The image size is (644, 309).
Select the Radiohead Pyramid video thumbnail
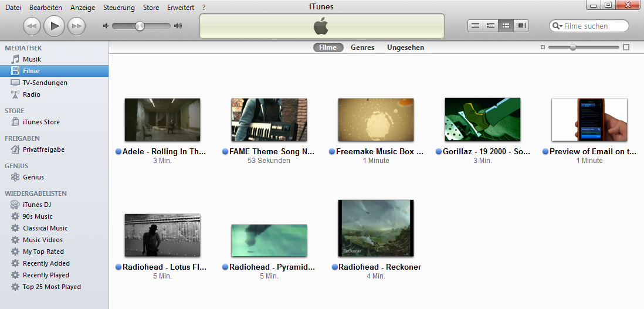[x=269, y=240]
